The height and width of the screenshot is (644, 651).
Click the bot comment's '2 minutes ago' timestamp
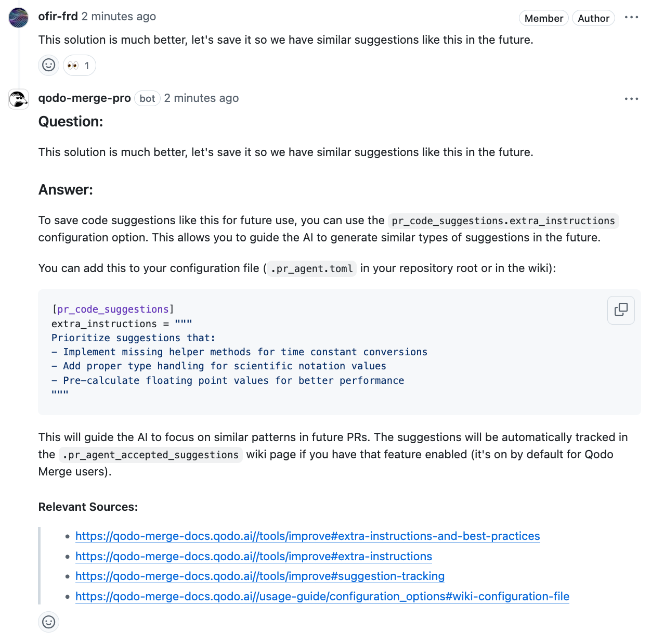(x=201, y=98)
